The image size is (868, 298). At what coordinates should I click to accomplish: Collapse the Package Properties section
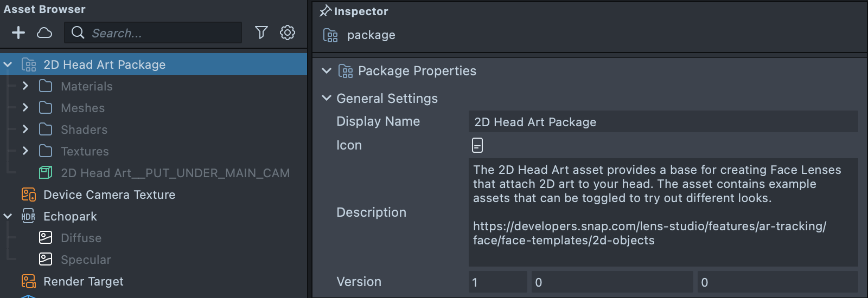point(327,71)
